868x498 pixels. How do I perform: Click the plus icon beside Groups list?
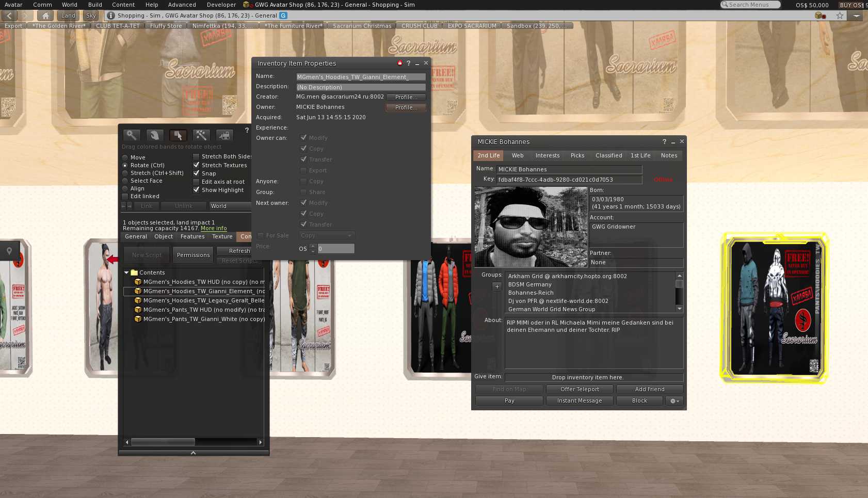pos(497,286)
